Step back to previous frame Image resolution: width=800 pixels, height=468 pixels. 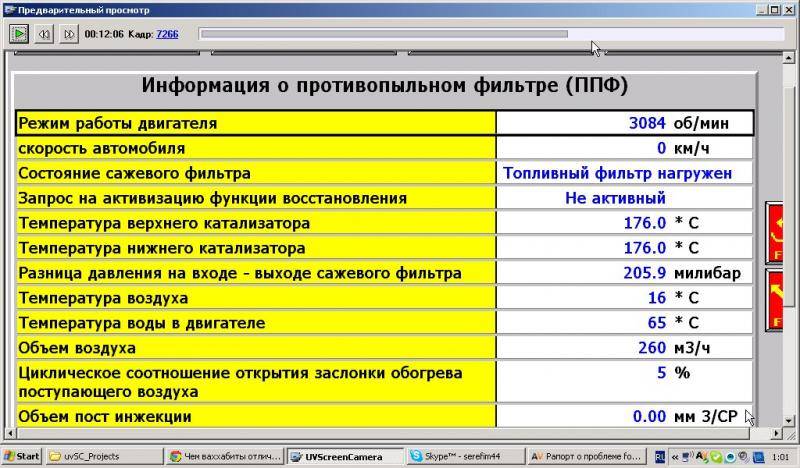pos(44,34)
